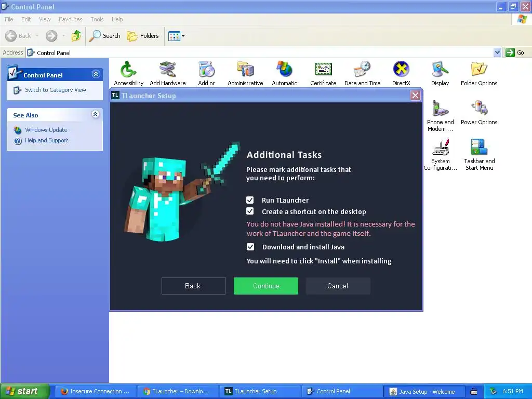Open the Phone and Modem icon
Image resolution: width=532 pixels, height=399 pixels.
click(440, 116)
